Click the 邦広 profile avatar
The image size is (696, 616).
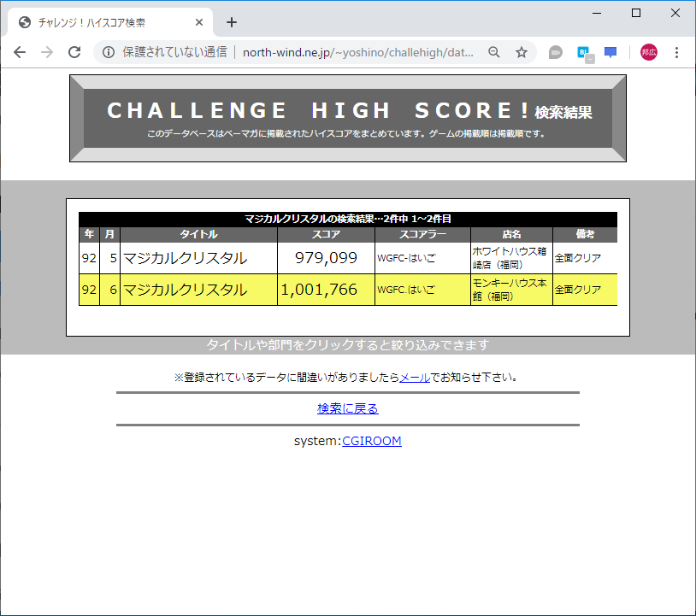[x=647, y=52]
